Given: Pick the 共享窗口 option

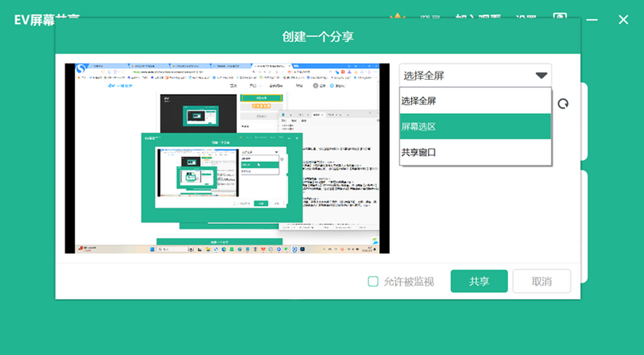Looking at the screenshot, I should [475, 152].
